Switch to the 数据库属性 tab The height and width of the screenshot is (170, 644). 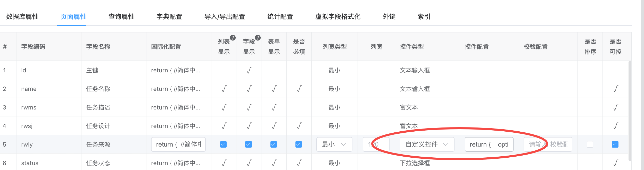(22, 17)
